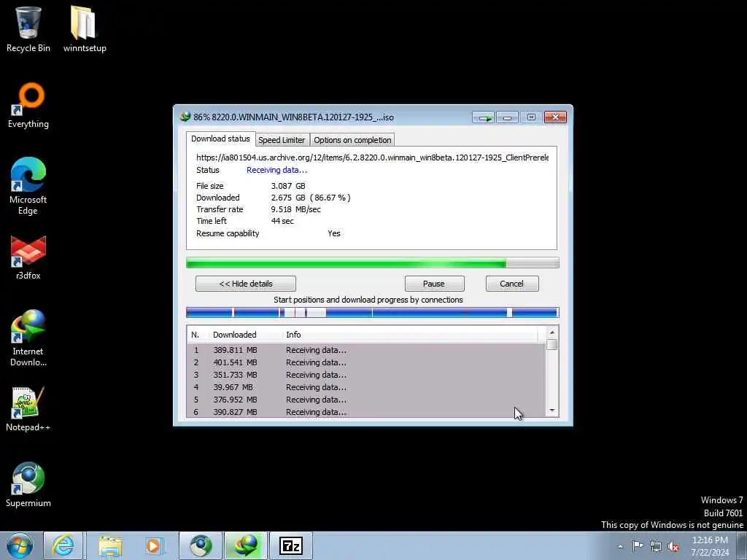747x560 pixels.
Task: Click the connections list scroll down arrow
Action: [x=552, y=411]
